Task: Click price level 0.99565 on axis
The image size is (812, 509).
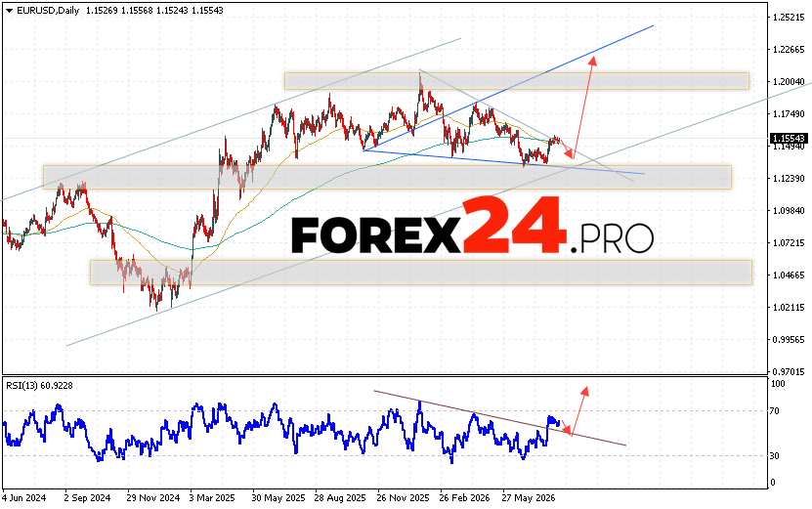Action: point(789,339)
